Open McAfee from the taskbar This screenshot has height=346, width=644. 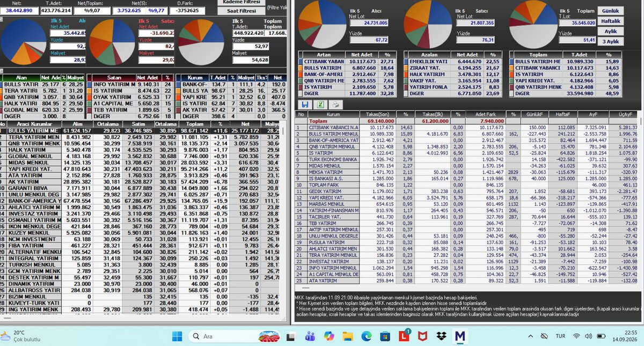pyautogui.click(x=422, y=336)
